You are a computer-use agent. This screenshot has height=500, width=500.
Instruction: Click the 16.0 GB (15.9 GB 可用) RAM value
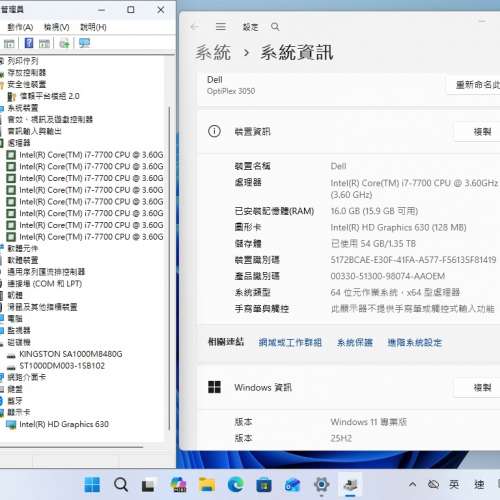pyautogui.click(x=374, y=211)
